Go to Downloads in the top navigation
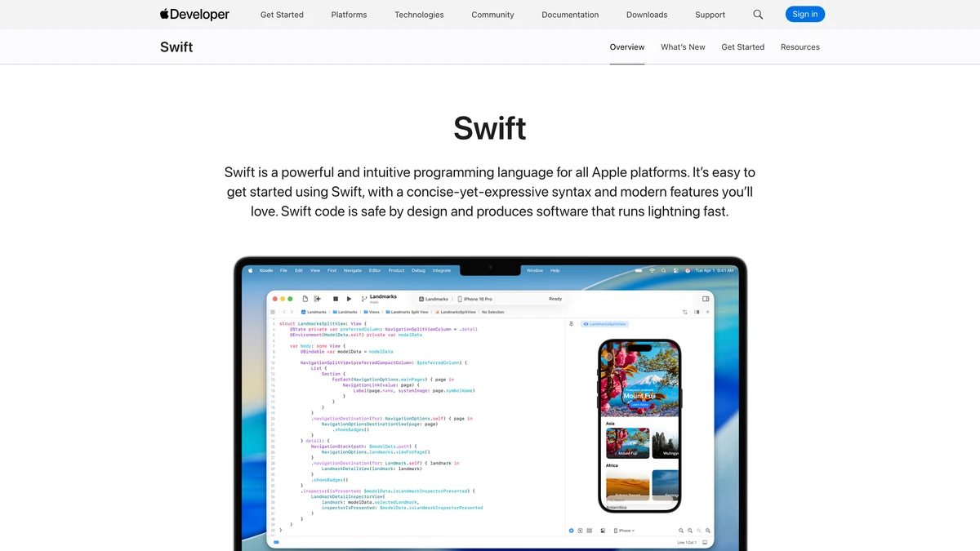Viewport: 980px width, 551px height. [x=647, y=15]
